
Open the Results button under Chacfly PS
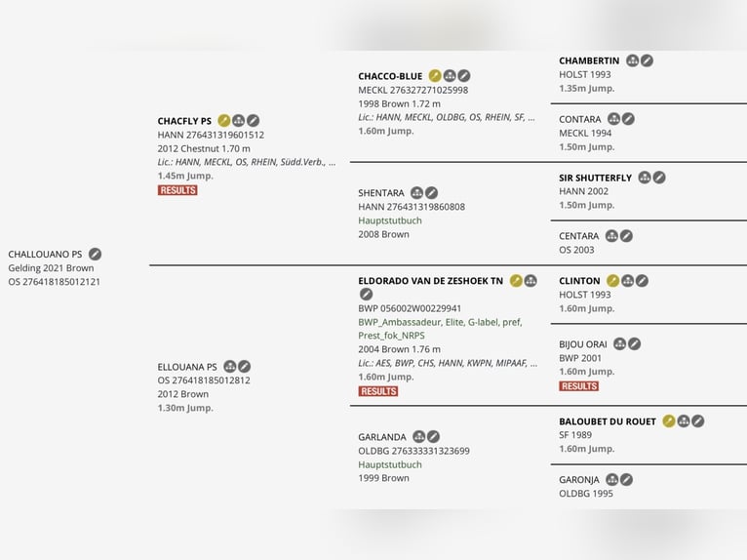tap(177, 190)
